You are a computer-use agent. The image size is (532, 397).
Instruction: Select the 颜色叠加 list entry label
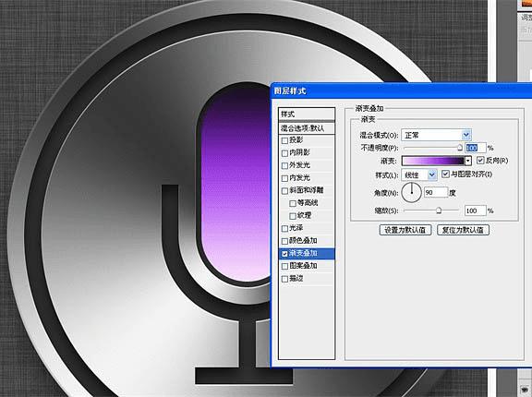303,241
